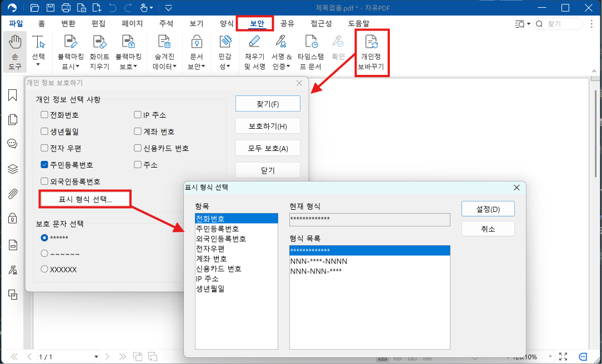Viewport: 602px width, 364px height.
Task: Click the 개인정보바꾸기 ribbon icon
Action: pyautogui.click(x=372, y=53)
